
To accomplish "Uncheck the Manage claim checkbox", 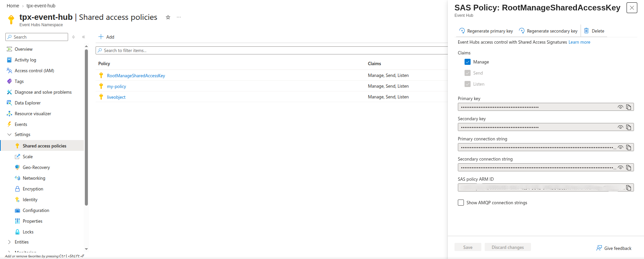I will tap(468, 62).
